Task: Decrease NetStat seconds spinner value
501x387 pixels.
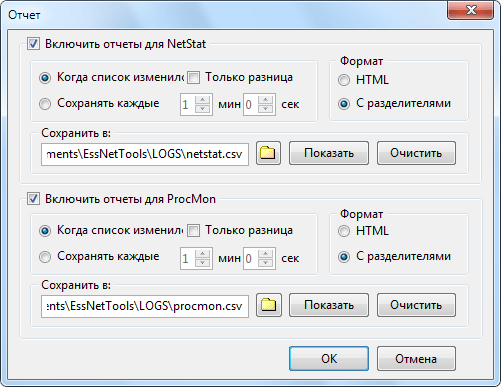Action: coord(266,109)
